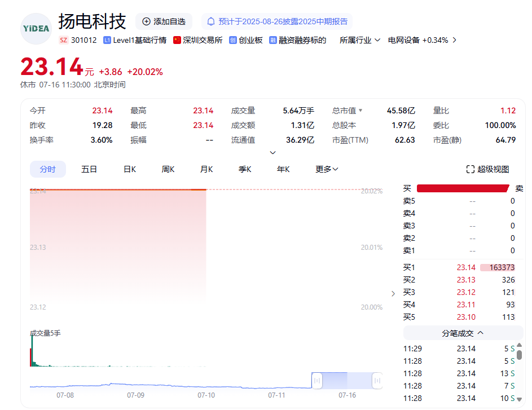Click the Level1 basic quotes badge icon

tap(107, 40)
